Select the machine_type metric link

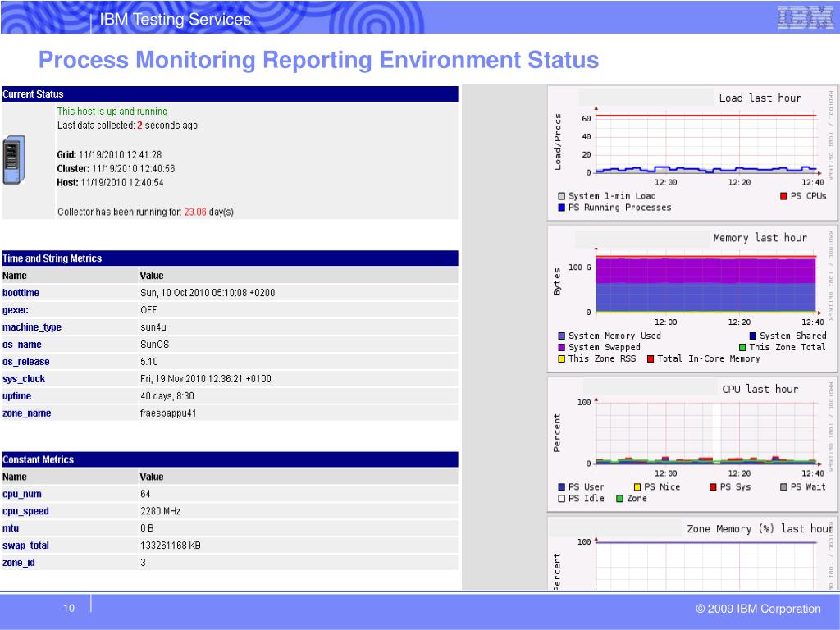tap(31, 327)
